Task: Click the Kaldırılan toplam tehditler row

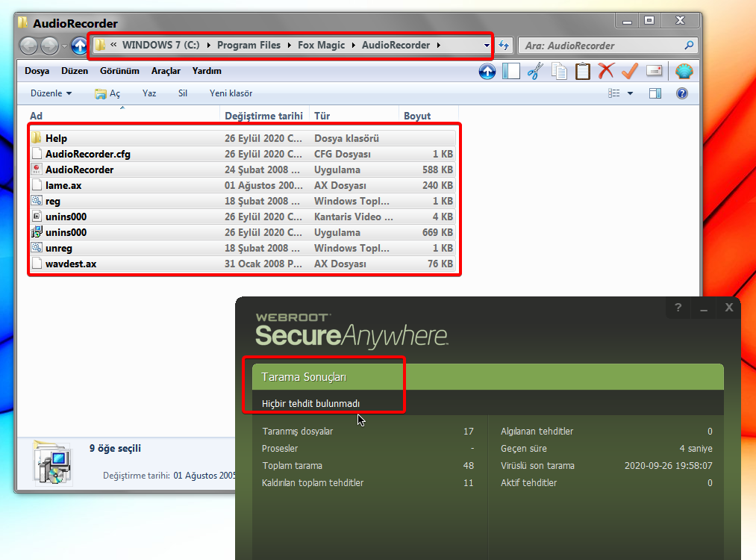Action: pos(368,483)
